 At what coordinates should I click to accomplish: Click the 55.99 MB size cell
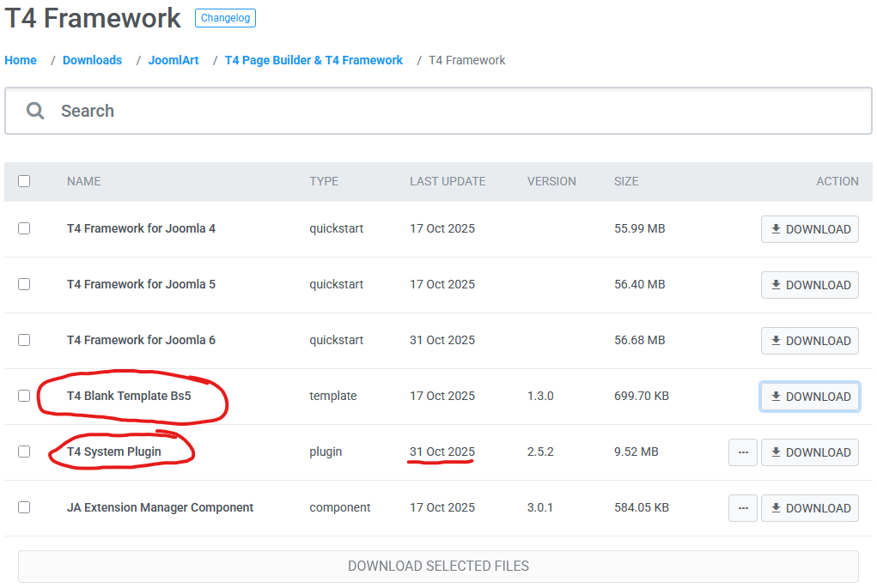(639, 228)
